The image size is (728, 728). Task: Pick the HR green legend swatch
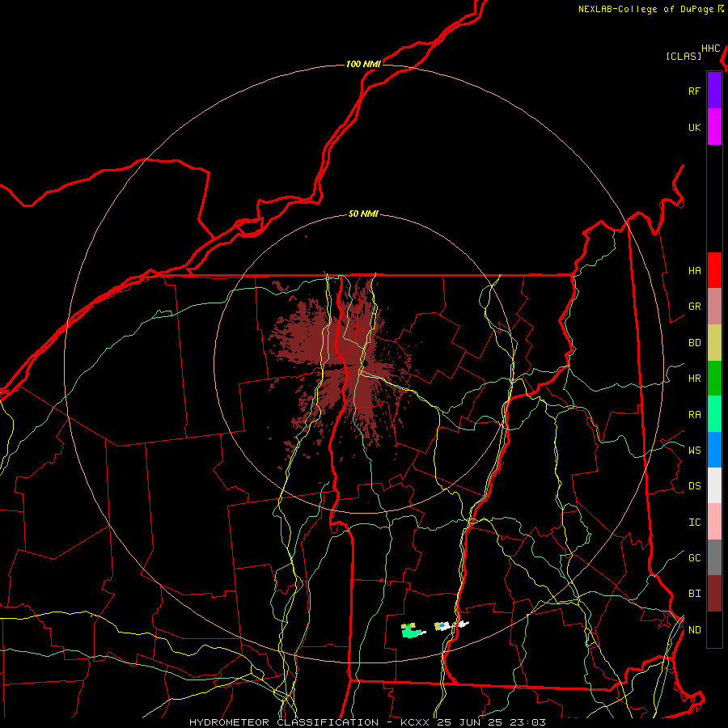pos(714,379)
